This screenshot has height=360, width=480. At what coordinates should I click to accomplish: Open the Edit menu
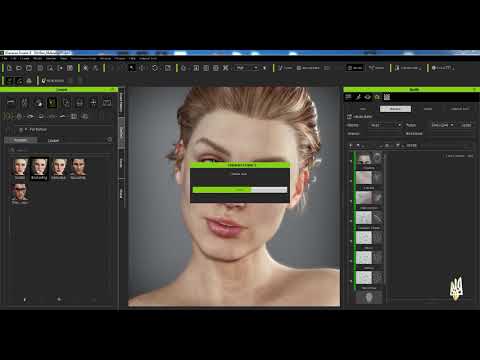coord(13,58)
